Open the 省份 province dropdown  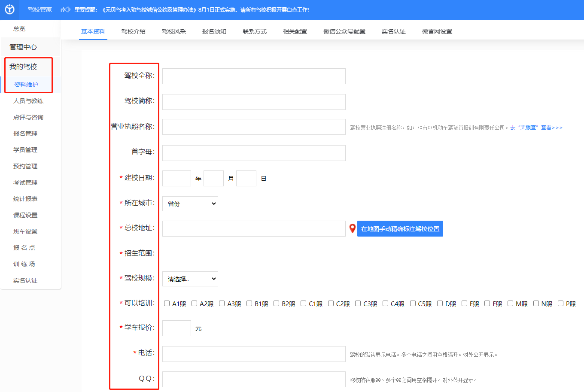[x=190, y=204]
